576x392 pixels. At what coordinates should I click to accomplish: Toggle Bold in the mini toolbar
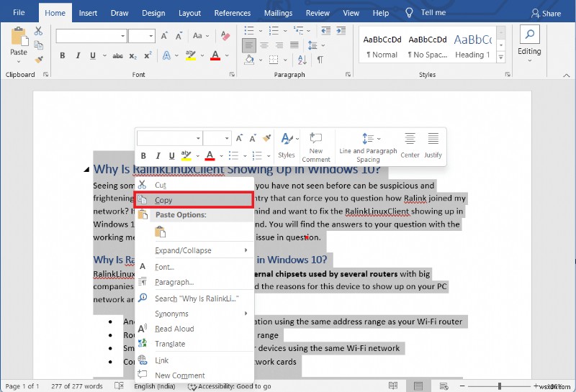point(143,155)
